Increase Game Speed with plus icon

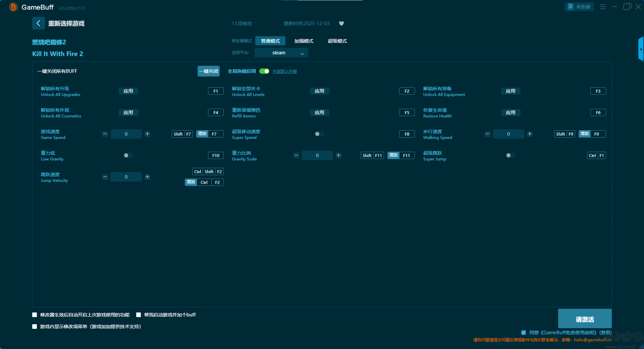point(147,134)
